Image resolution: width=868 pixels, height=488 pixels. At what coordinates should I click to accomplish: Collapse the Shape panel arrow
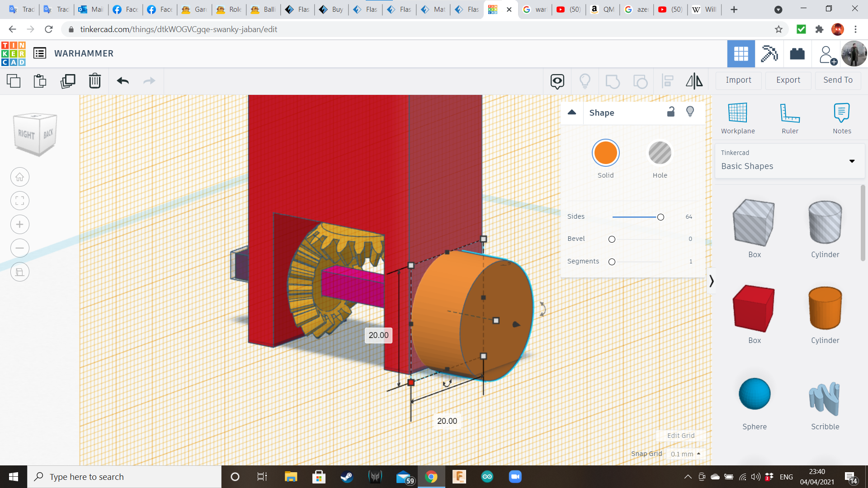572,113
